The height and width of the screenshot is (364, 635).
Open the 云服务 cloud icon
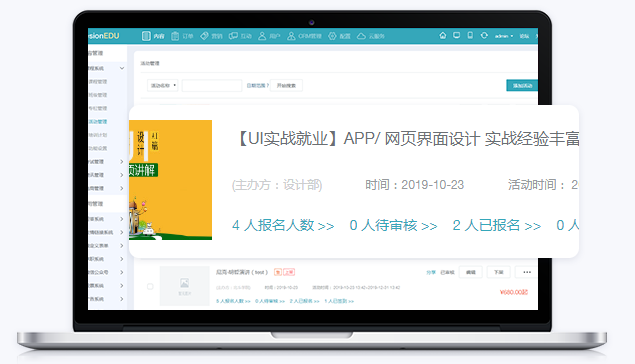pyautogui.click(x=361, y=36)
